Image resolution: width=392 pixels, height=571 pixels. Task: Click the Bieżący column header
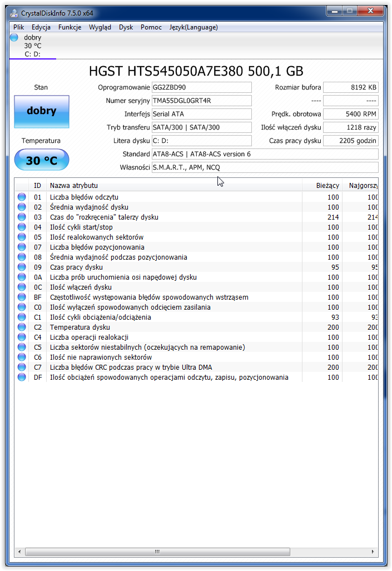pos(322,185)
